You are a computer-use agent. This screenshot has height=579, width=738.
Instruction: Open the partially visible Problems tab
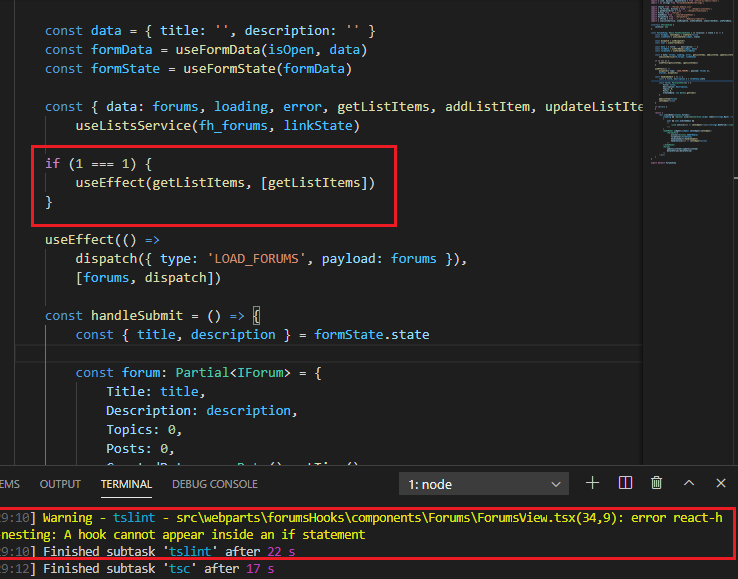pyautogui.click(x=10, y=484)
